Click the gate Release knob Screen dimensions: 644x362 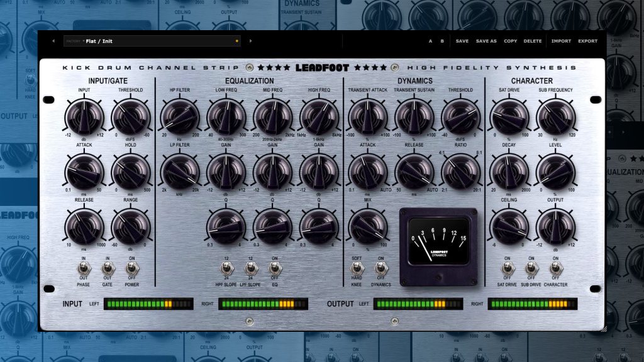(x=84, y=227)
